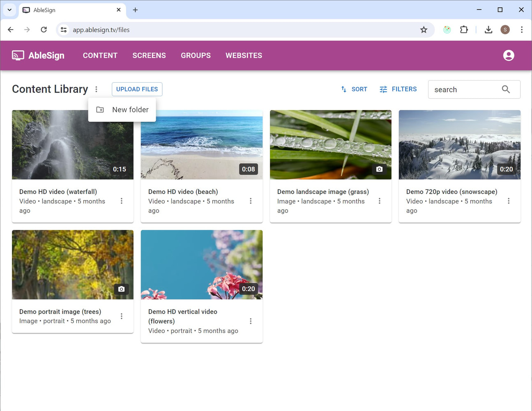The image size is (532, 411).
Task: Switch to the GROUPS section
Action: (196, 55)
